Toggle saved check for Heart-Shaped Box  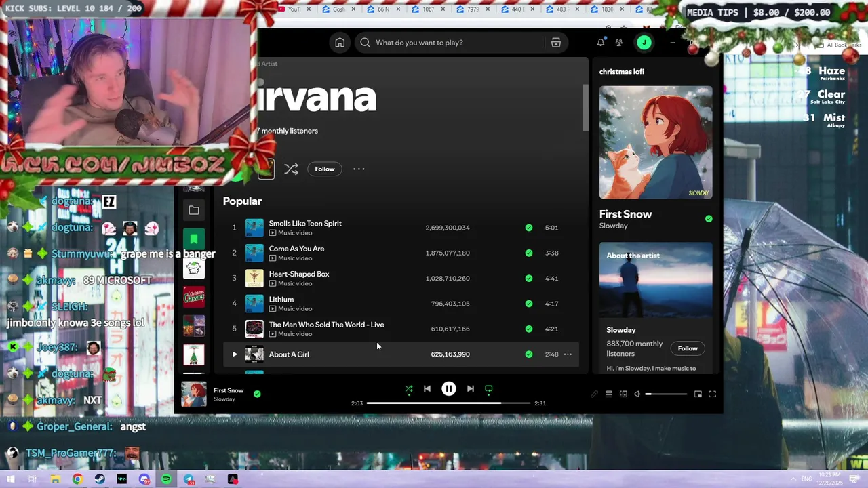529,278
